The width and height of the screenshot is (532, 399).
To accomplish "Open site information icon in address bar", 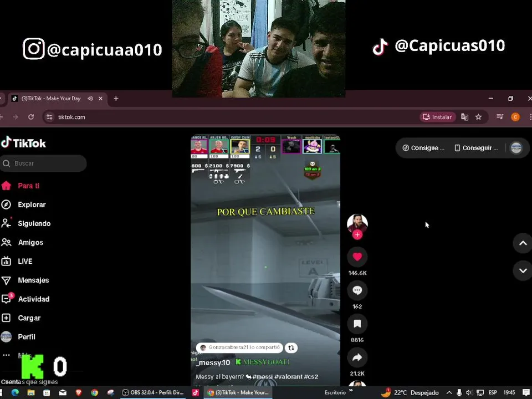I will (49, 117).
